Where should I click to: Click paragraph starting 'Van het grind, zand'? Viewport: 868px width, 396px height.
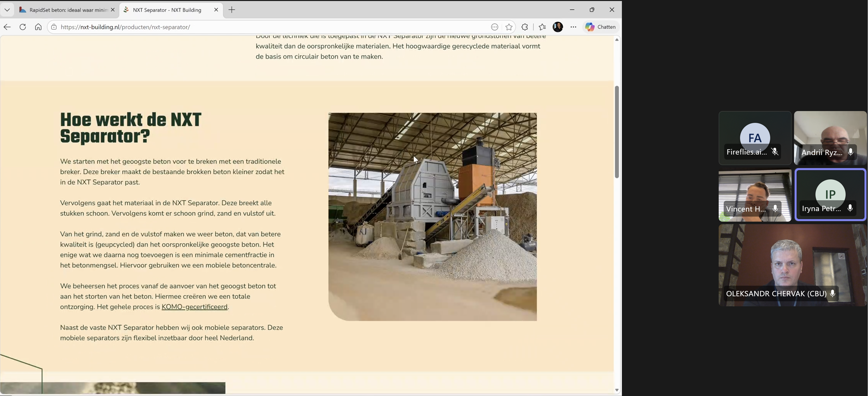point(170,250)
